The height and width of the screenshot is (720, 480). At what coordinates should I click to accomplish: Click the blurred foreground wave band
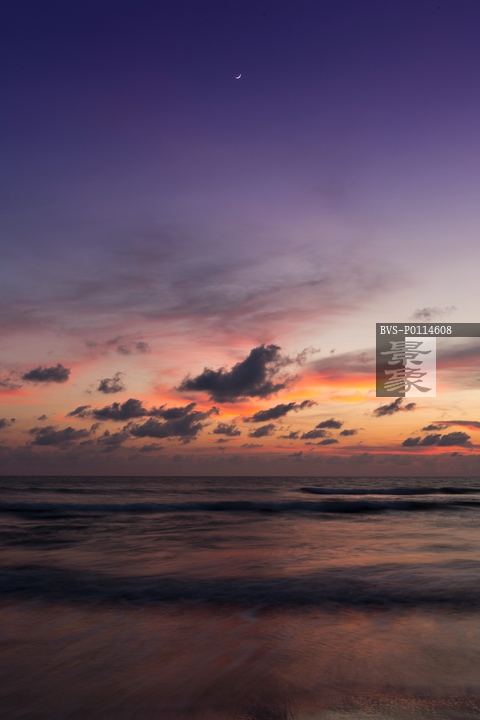240,585
